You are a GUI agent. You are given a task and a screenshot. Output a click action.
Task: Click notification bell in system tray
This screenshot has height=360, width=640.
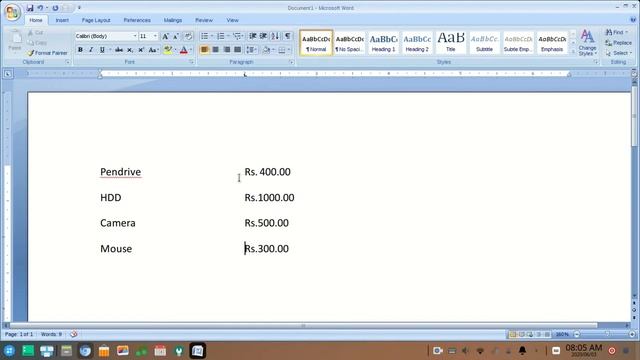tap(522, 351)
